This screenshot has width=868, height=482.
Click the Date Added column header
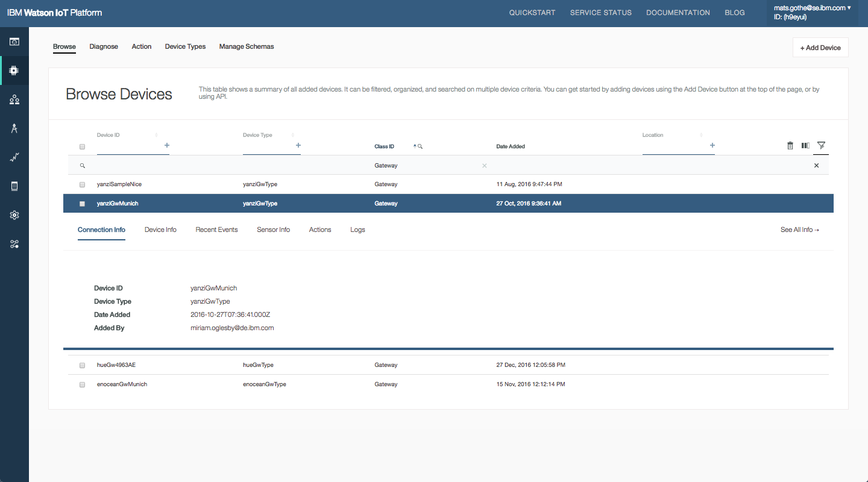(x=511, y=146)
